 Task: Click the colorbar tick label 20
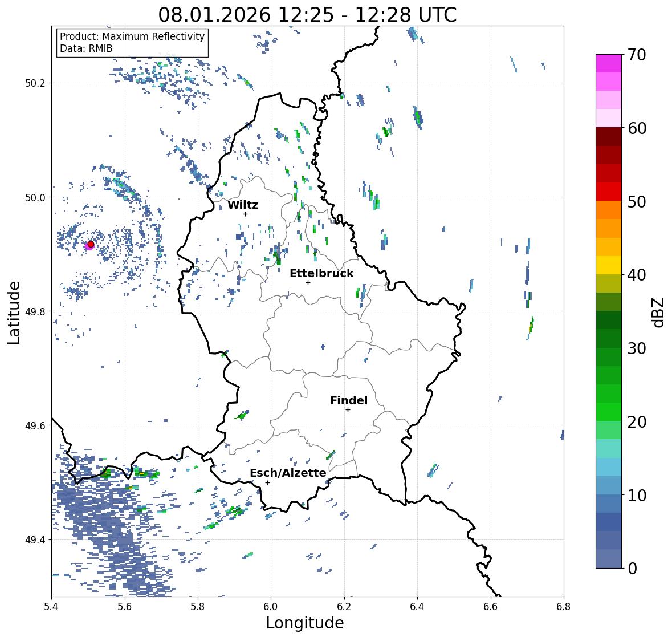pos(637,422)
